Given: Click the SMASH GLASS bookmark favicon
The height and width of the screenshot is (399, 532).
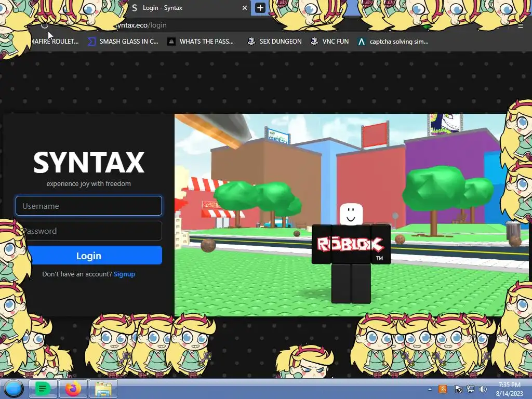Looking at the screenshot, I should coord(91,42).
